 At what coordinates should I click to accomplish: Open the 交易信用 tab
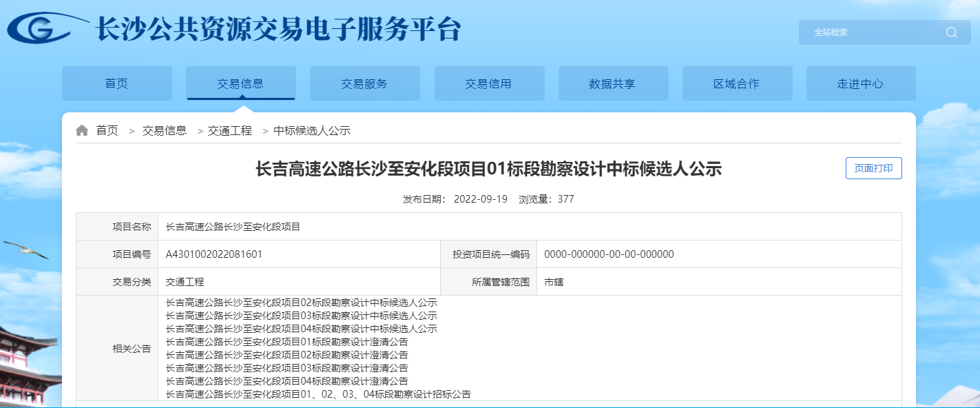pos(488,84)
